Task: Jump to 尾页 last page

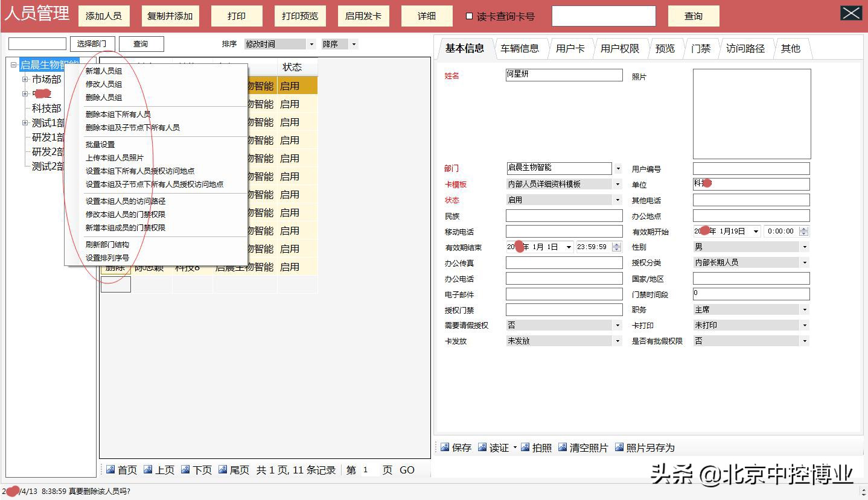Action: [x=223, y=470]
